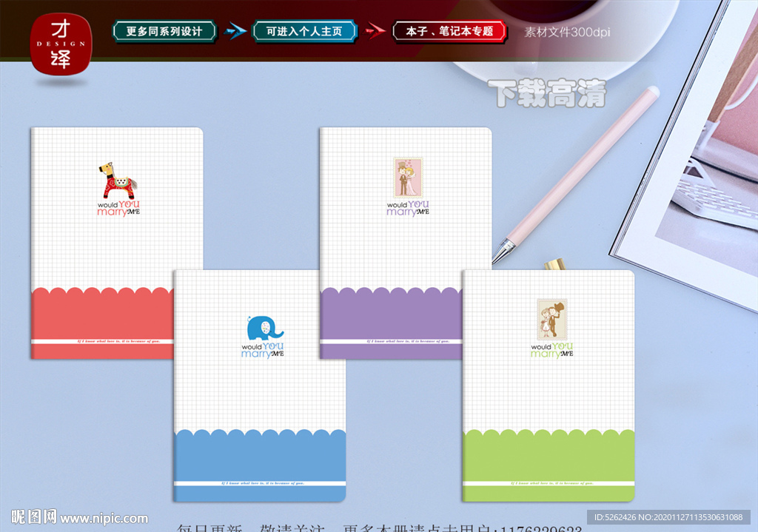Click the 下载高清 label
The height and width of the screenshot is (532, 758).
pyautogui.click(x=547, y=93)
